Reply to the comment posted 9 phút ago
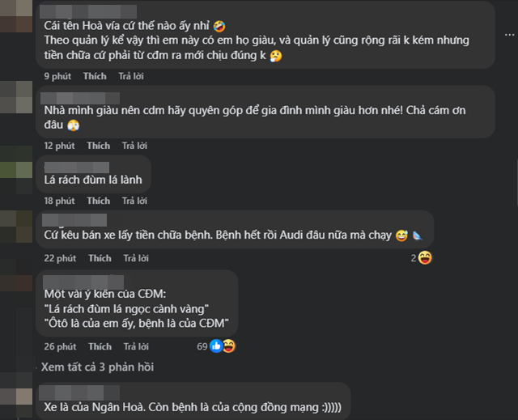The height and width of the screenshot is (420, 518). coord(131,76)
